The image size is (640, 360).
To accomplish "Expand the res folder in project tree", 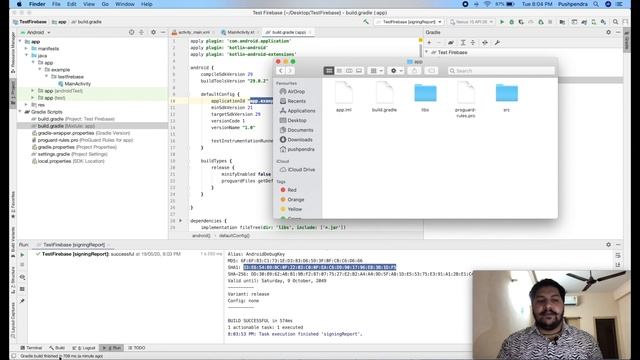I will (x=27, y=105).
